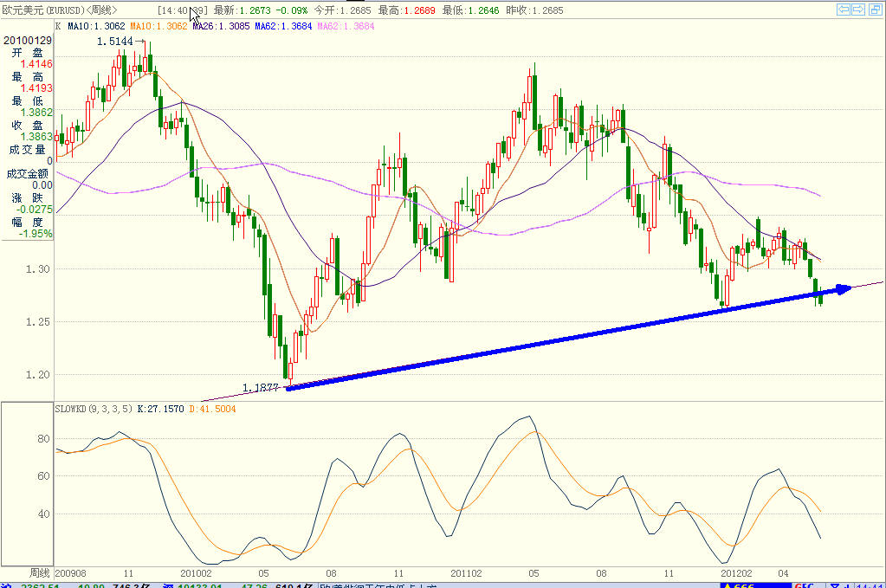Click the orange MA10:1.3062 label
Image resolution: width=886 pixels, height=588 pixels.
(158, 26)
